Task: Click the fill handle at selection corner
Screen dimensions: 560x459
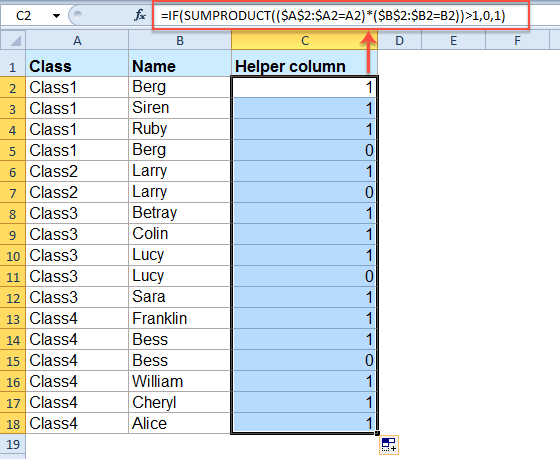Action: click(x=377, y=433)
